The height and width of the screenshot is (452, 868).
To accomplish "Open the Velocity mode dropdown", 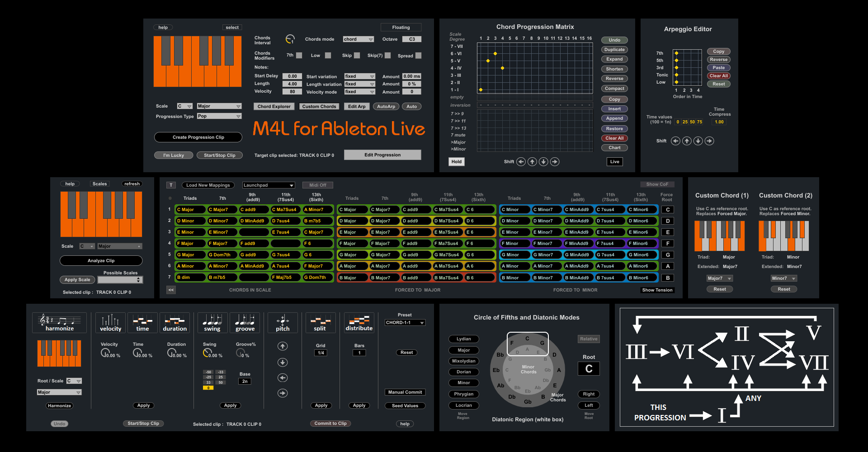I will (x=360, y=92).
